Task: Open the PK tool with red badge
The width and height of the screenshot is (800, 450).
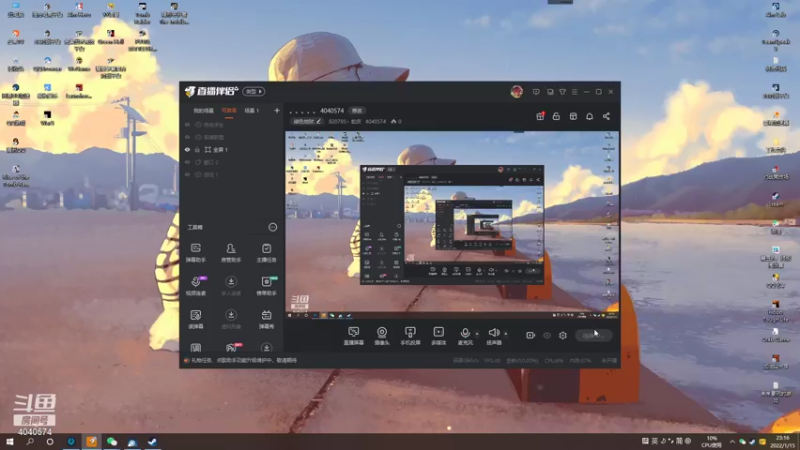Action: tap(232, 347)
